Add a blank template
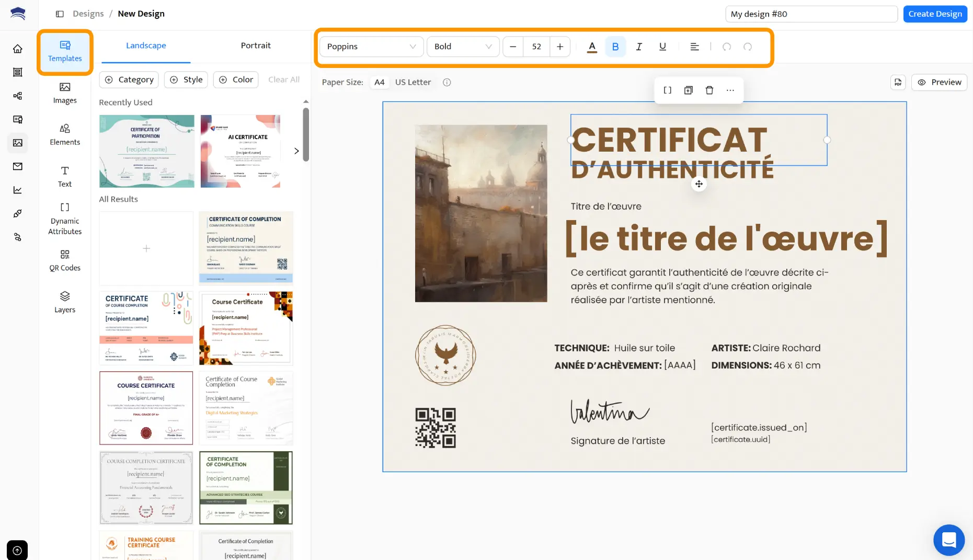 [x=146, y=248]
